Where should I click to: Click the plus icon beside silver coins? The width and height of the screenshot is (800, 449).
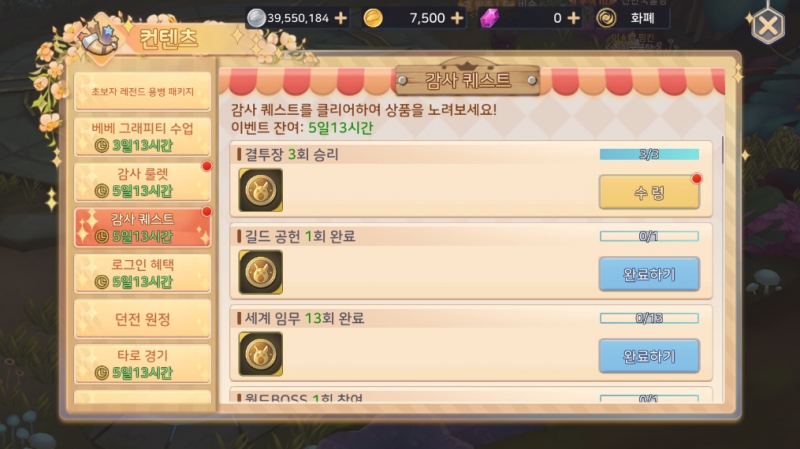pos(340,18)
